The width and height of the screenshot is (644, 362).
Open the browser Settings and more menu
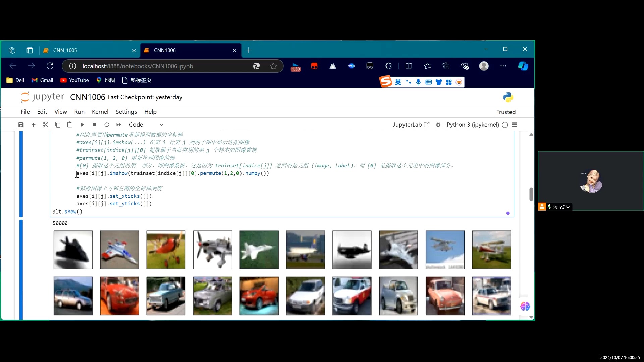[503, 66]
